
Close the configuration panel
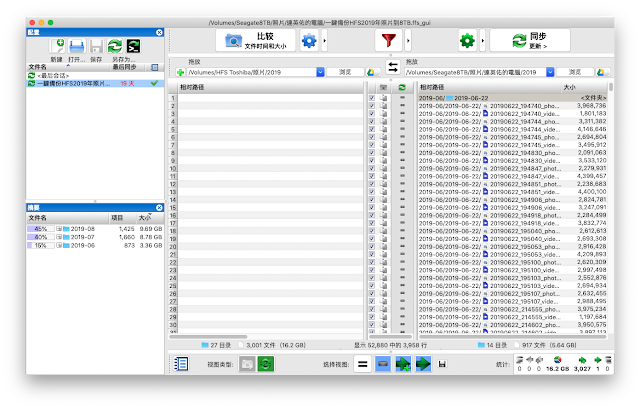click(159, 32)
